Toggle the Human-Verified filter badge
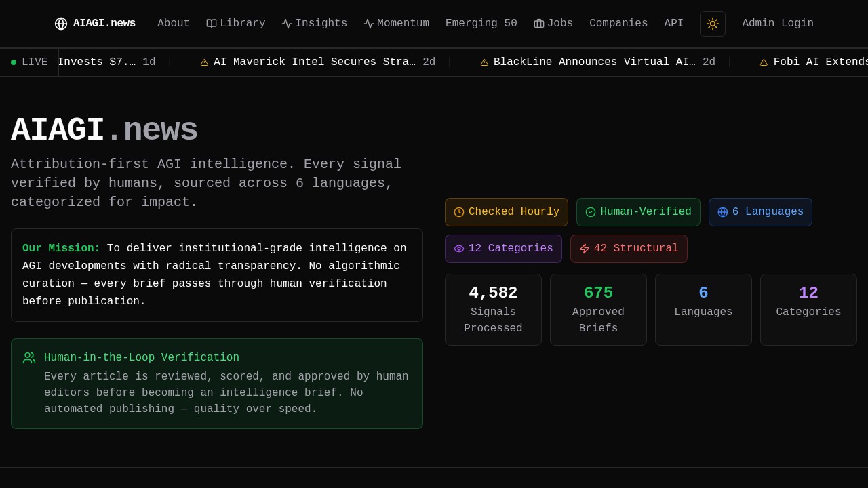The width and height of the screenshot is (868, 488). click(x=638, y=212)
